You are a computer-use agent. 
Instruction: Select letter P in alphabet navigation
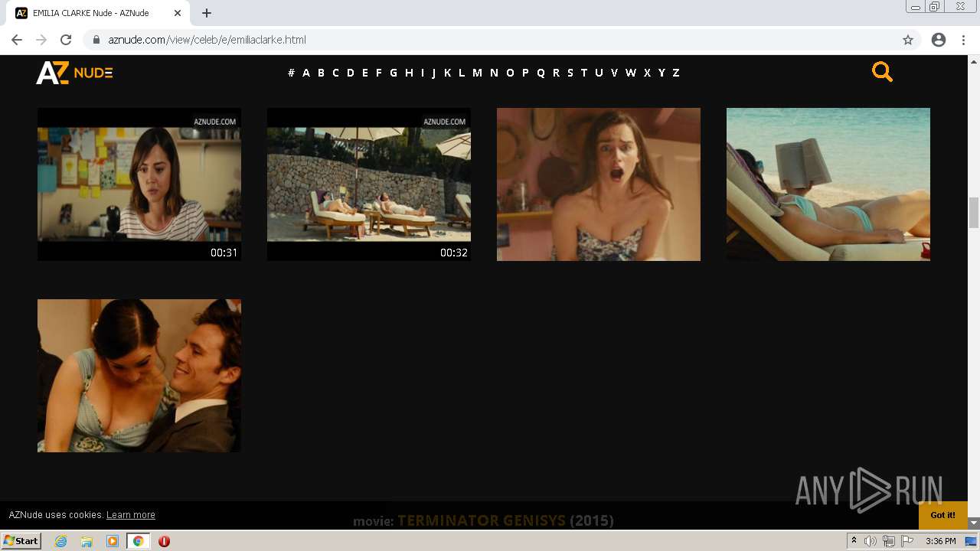pyautogui.click(x=525, y=73)
